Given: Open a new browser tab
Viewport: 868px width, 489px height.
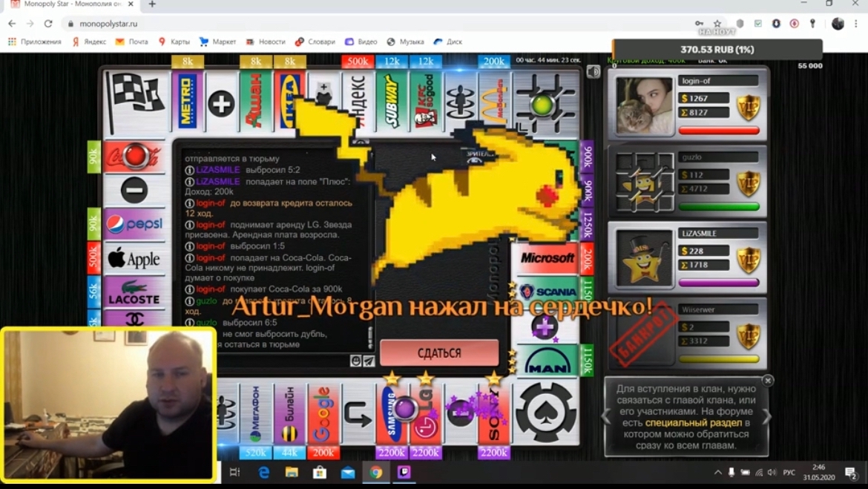Looking at the screenshot, I should coord(151,4).
